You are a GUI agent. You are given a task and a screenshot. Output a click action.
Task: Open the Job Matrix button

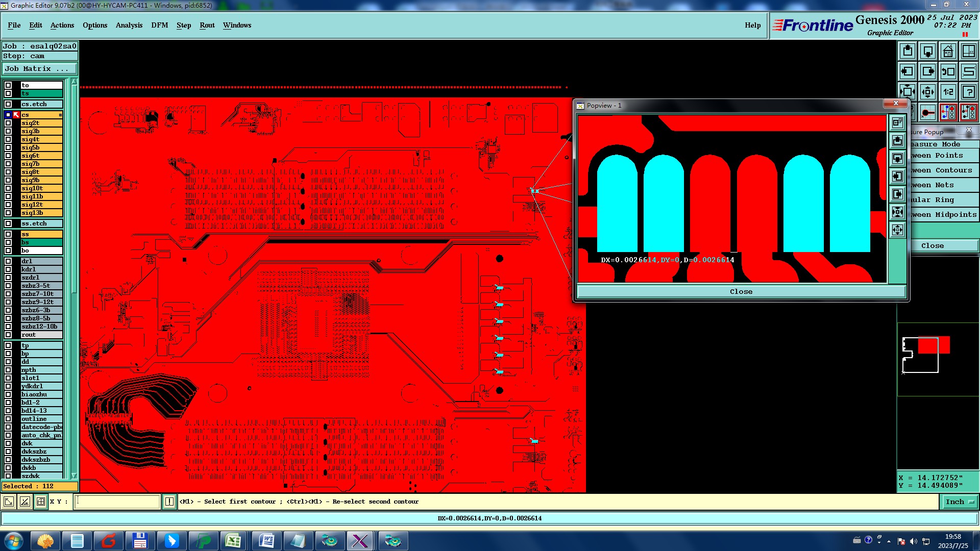tap(40, 69)
